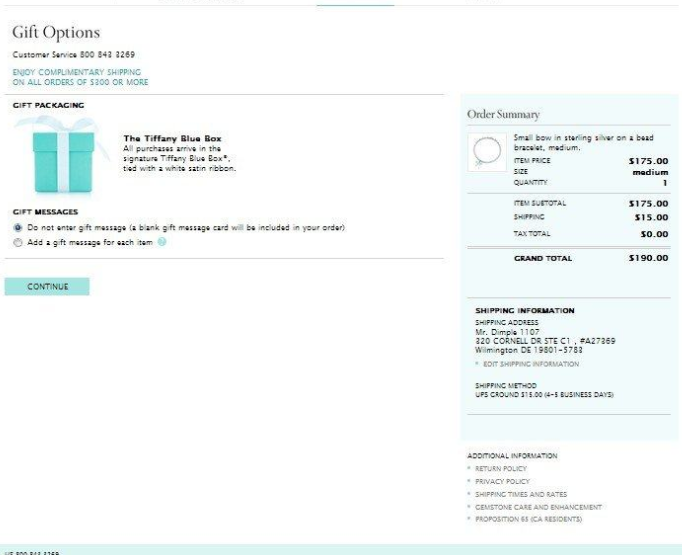
Task: Click the Additional Information heading
Action: pos(512,456)
